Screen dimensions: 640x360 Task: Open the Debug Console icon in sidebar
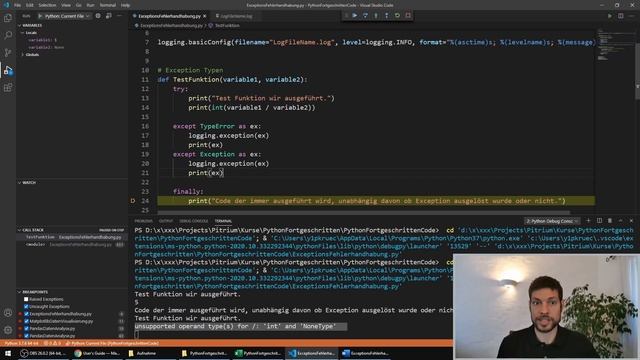click(x=109, y=16)
